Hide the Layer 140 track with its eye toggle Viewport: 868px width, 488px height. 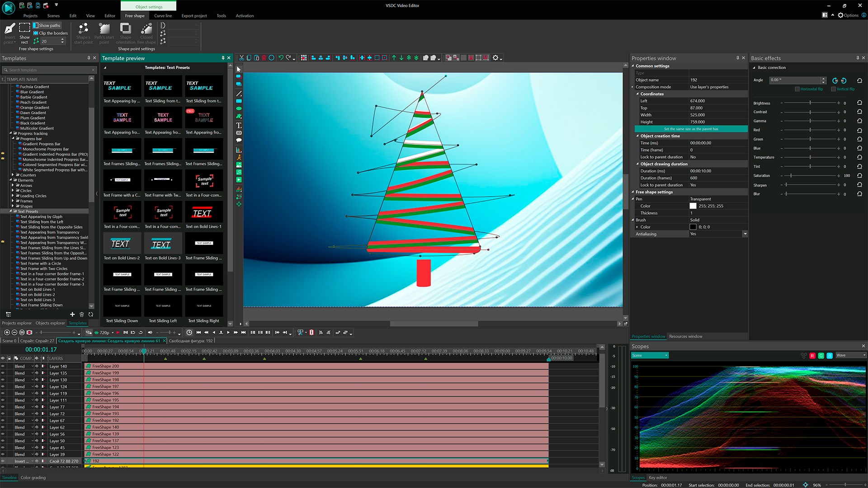(x=3, y=366)
